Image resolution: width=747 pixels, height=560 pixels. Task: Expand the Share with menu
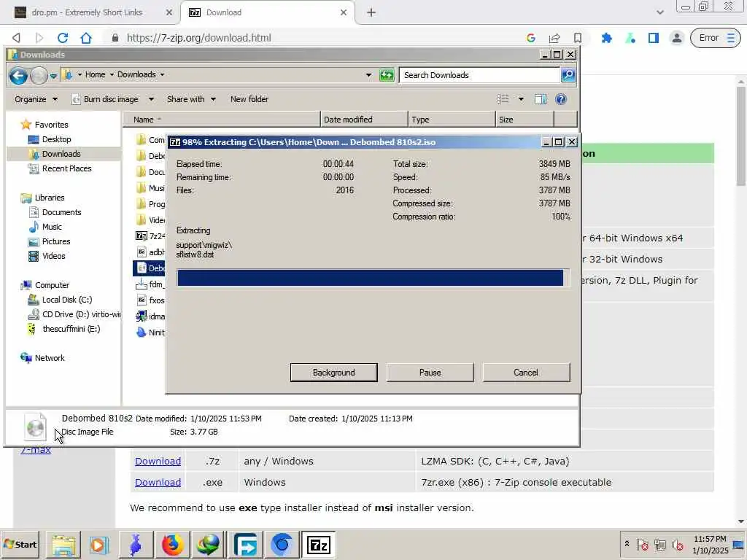pos(191,99)
